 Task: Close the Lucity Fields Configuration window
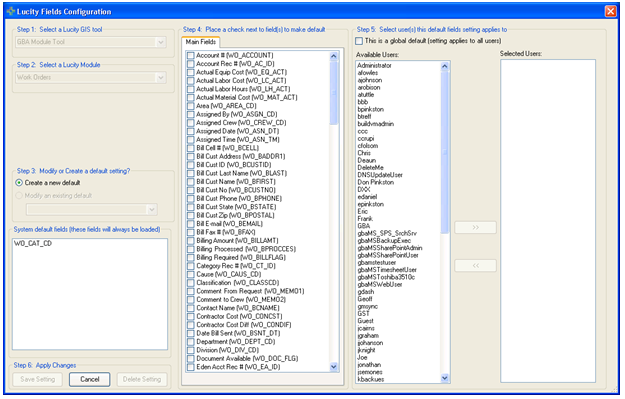point(610,11)
